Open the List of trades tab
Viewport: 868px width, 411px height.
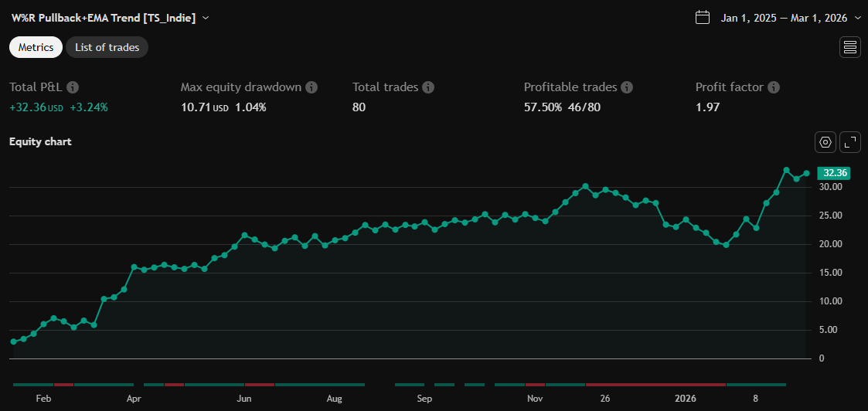[x=107, y=47]
